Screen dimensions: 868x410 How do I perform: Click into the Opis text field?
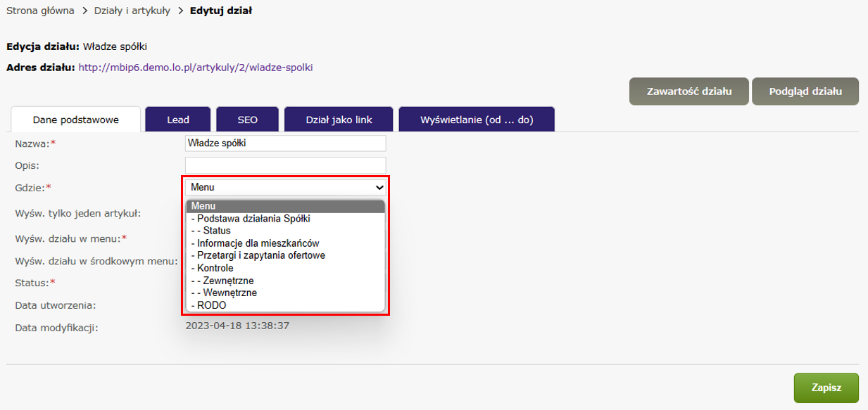click(x=286, y=165)
